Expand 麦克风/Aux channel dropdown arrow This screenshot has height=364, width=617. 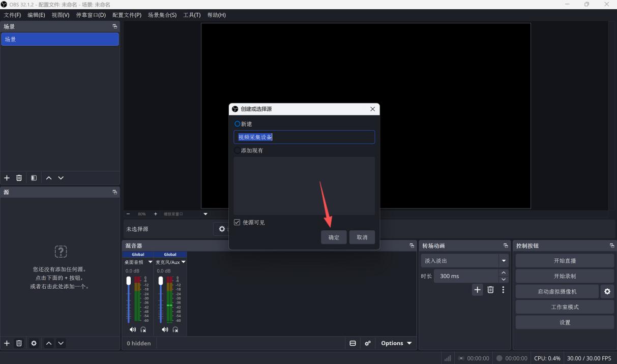(x=183, y=262)
